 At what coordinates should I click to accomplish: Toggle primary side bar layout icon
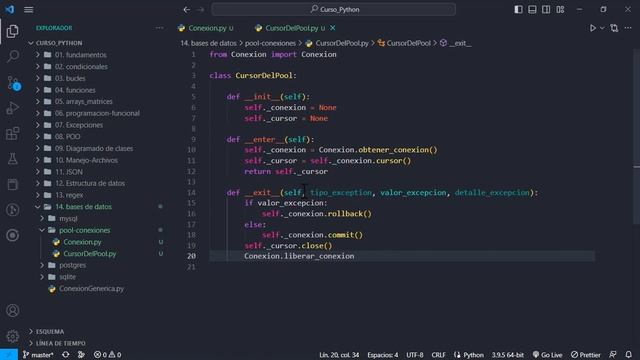point(518,9)
